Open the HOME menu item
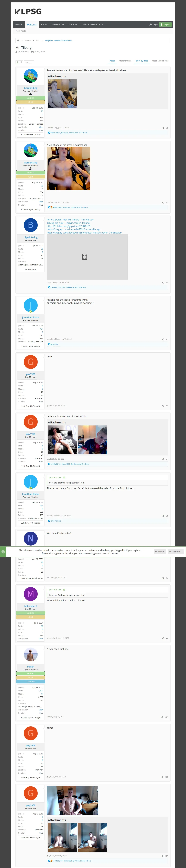This screenshot has width=186, height=868. 19,25
